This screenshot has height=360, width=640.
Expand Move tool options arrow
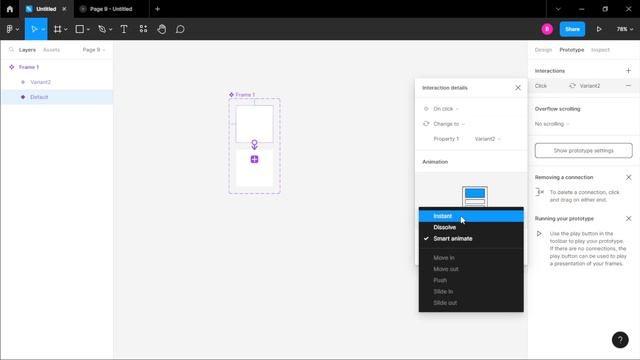point(43,29)
